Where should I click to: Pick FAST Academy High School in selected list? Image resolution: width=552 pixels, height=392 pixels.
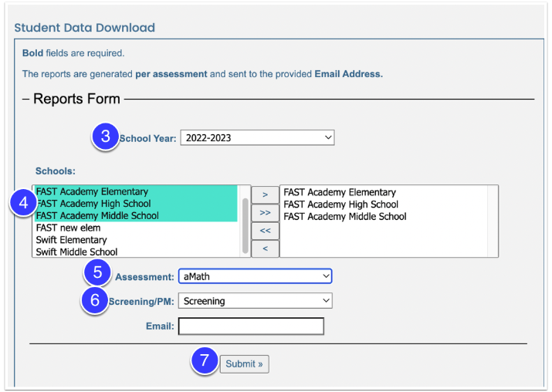click(x=340, y=204)
